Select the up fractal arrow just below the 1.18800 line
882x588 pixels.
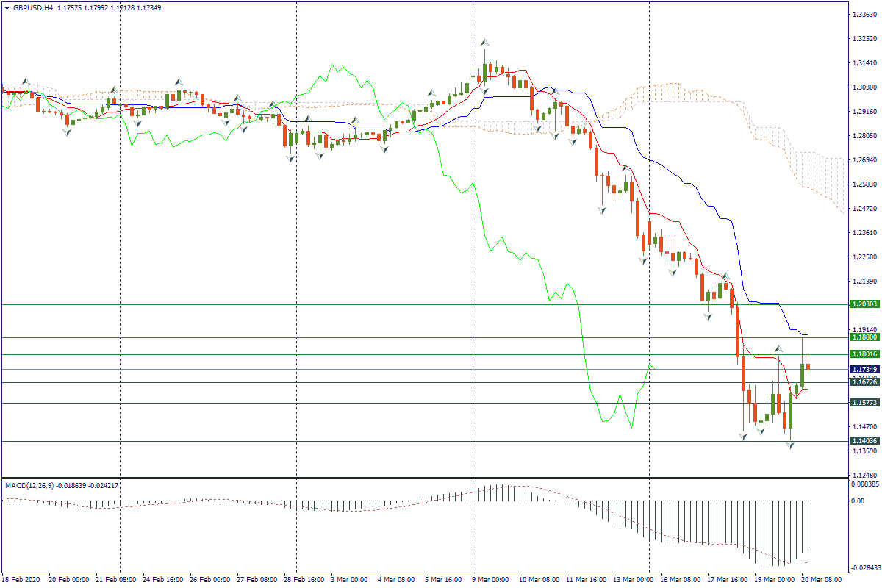pos(778,348)
